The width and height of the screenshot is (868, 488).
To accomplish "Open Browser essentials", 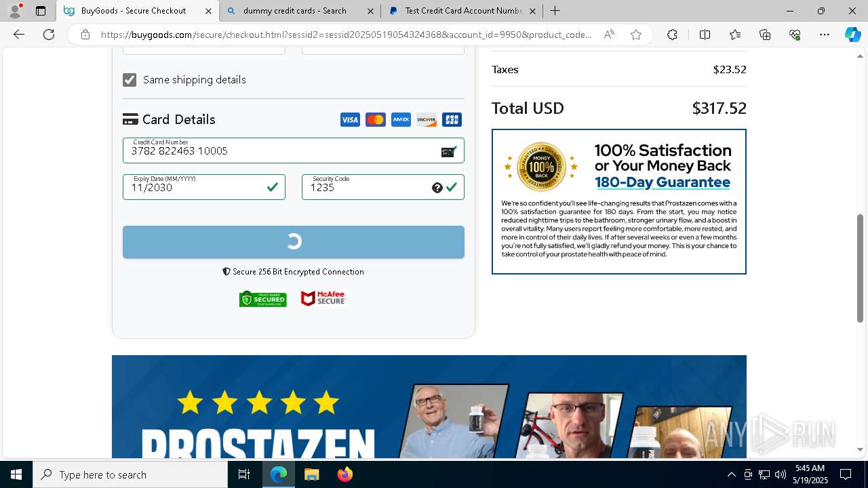I will 795,35.
